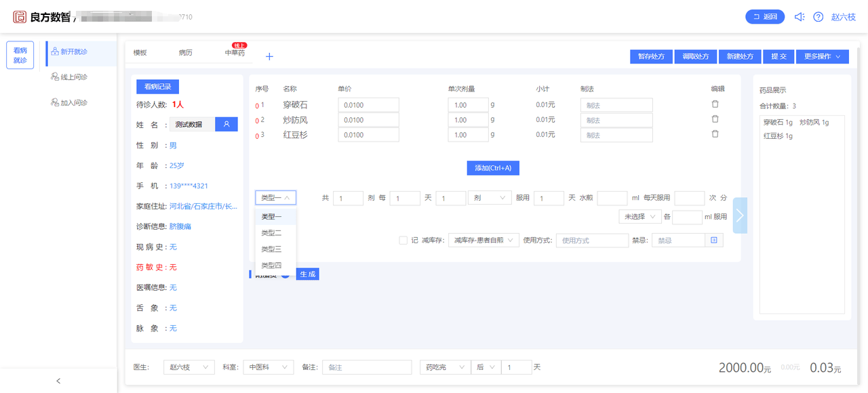Open 加入问诊 in the sidebar

[68, 103]
